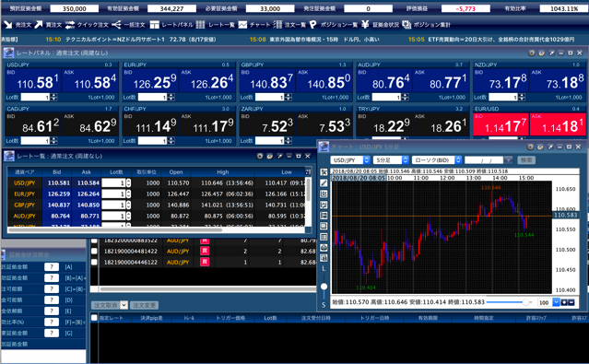
Task: Click the 通貨ペア column header
Action: (24, 172)
